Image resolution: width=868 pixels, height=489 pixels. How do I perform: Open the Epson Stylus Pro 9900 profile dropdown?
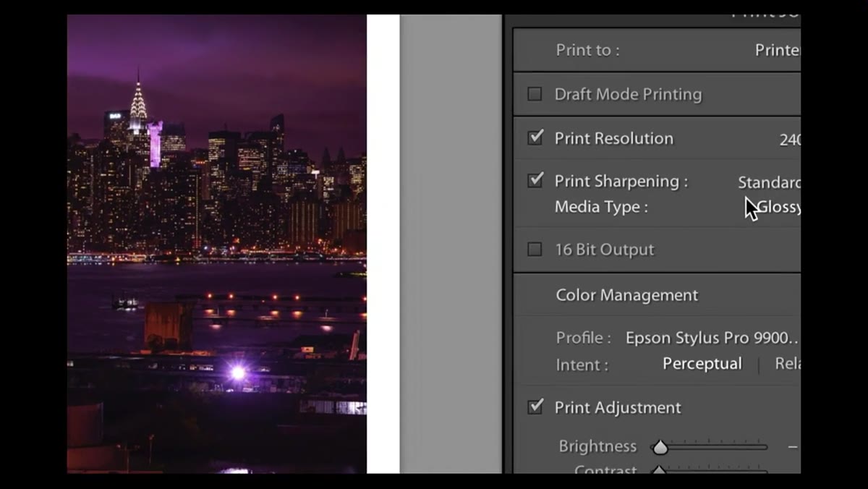(x=712, y=338)
